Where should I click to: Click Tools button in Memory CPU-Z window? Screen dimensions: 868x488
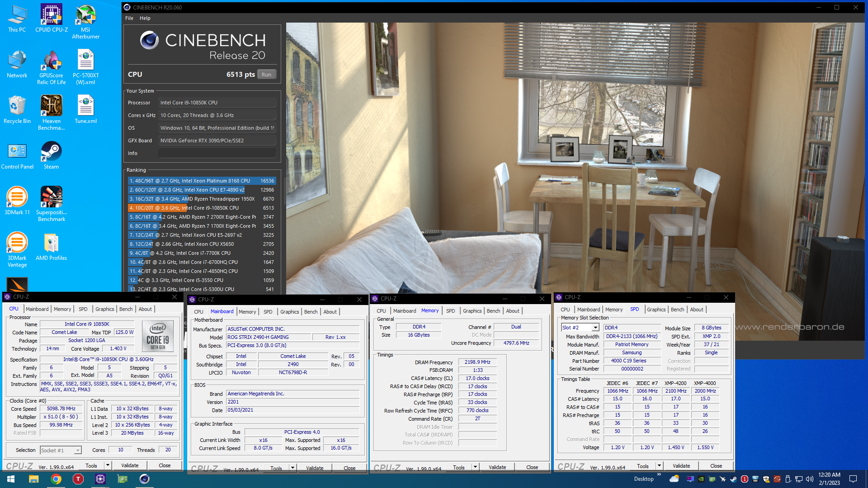[x=458, y=467]
